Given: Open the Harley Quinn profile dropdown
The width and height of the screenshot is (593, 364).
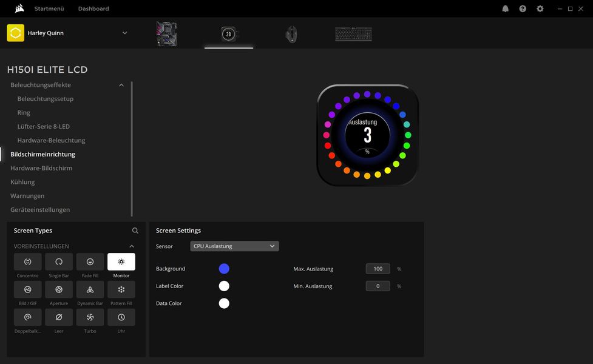Looking at the screenshot, I should [125, 33].
